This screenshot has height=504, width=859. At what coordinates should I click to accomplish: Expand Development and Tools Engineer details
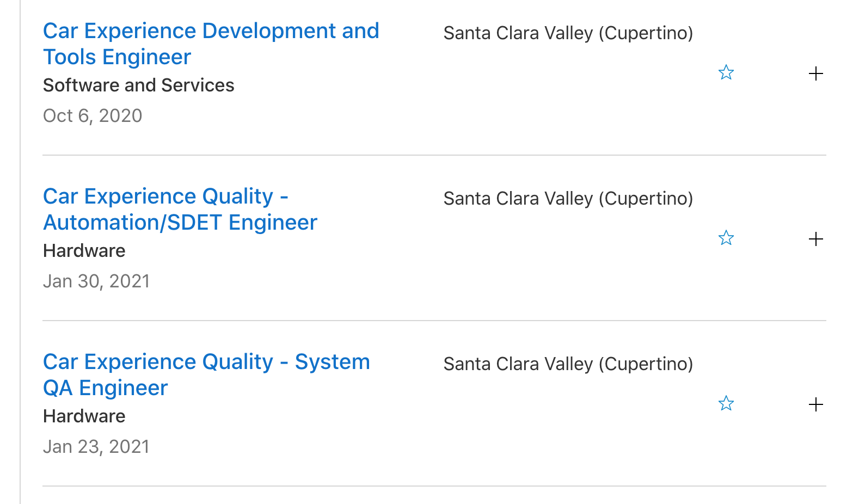click(815, 73)
